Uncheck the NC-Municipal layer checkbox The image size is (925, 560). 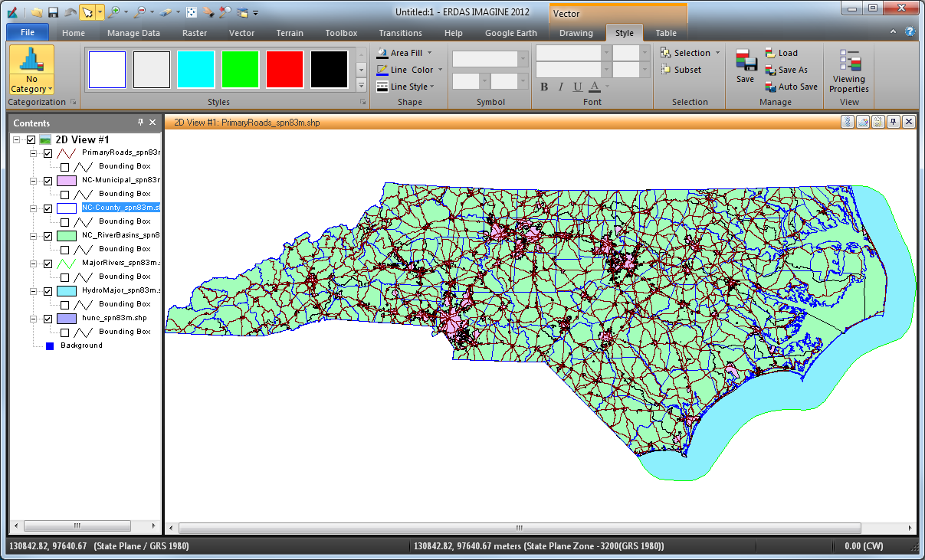[x=48, y=181]
